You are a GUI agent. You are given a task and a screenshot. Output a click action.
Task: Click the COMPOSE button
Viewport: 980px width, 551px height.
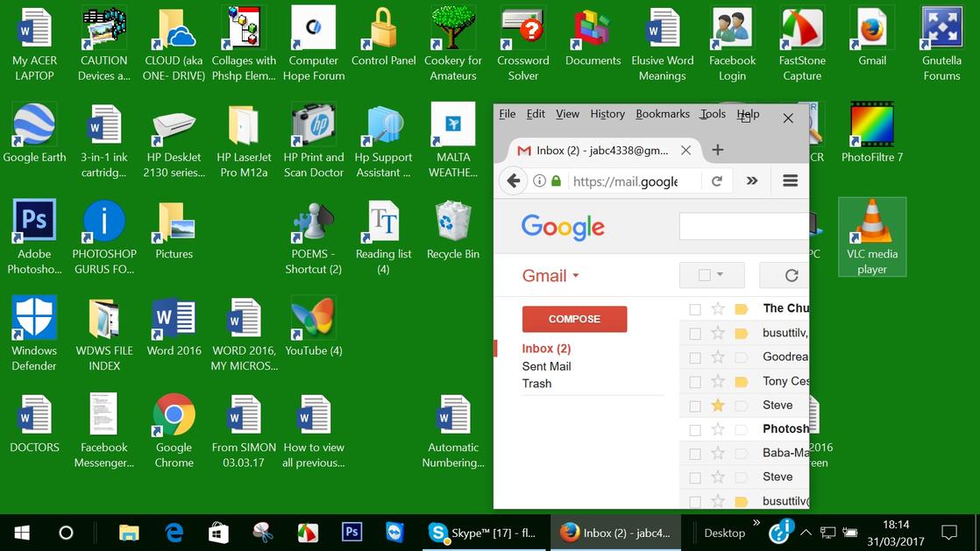[x=574, y=319]
